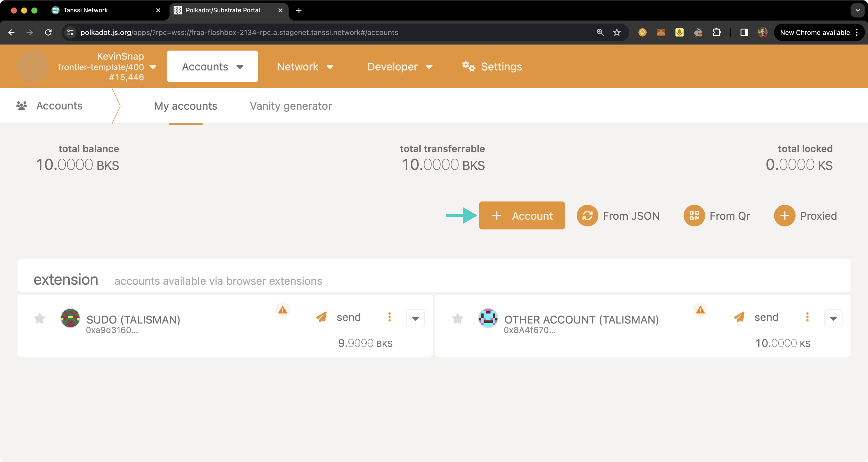Reload the current page
This screenshot has height=462, width=868.
coord(48,32)
